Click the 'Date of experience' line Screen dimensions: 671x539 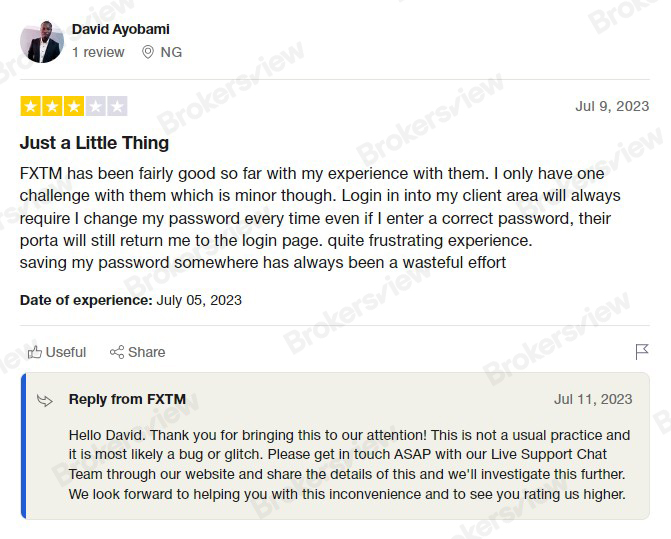pos(130,300)
